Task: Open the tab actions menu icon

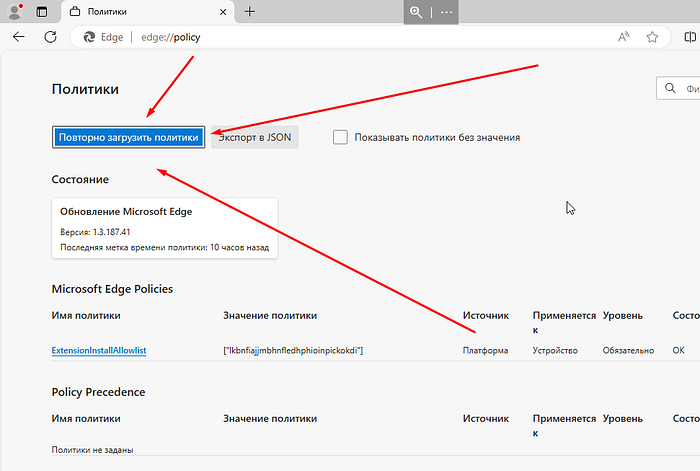Action: [42, 12]
